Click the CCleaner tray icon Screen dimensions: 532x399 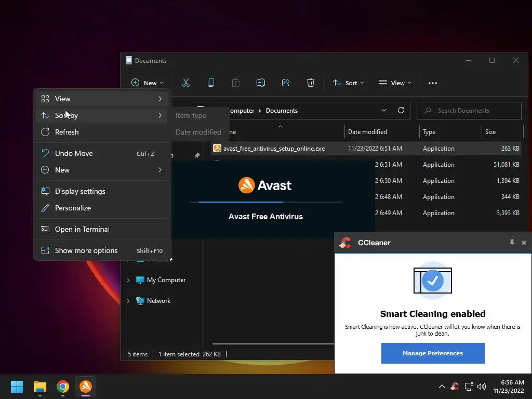point(455,387)
